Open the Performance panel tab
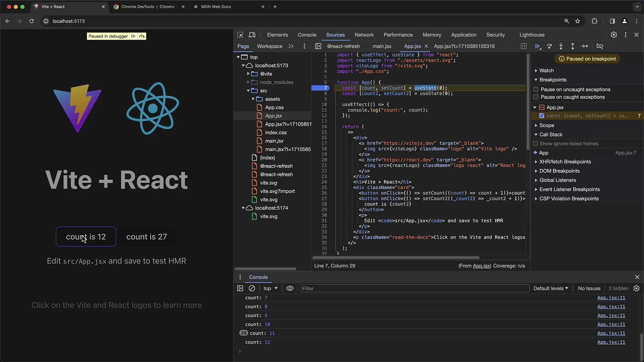Viewport: 644px width, 362px height. pos(398,35)
